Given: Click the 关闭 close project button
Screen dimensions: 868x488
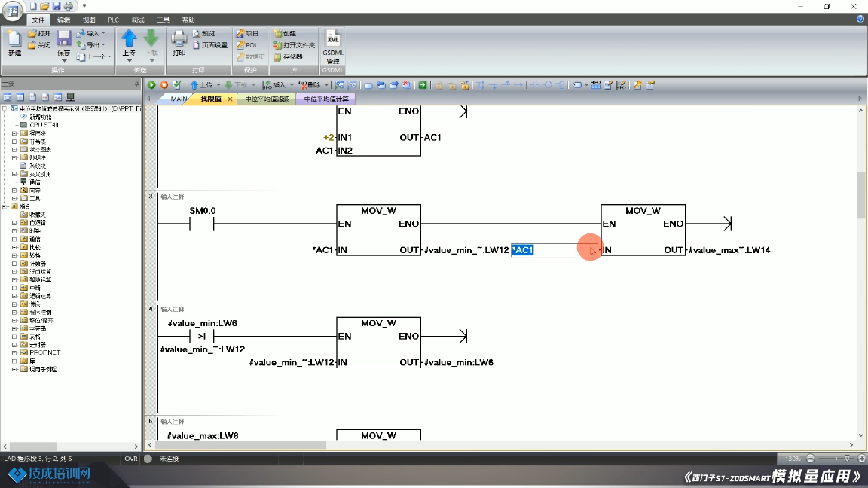Looking at the screenshot, I should tap(39, 45).
